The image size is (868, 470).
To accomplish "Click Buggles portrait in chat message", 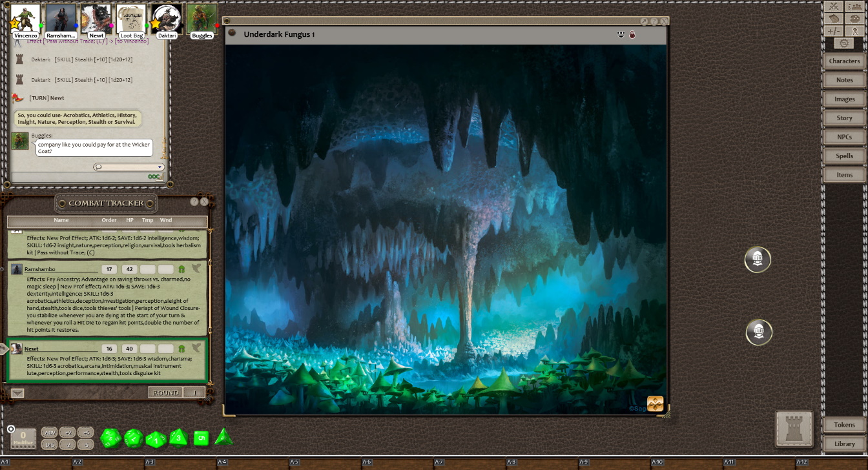I will 20,141.
